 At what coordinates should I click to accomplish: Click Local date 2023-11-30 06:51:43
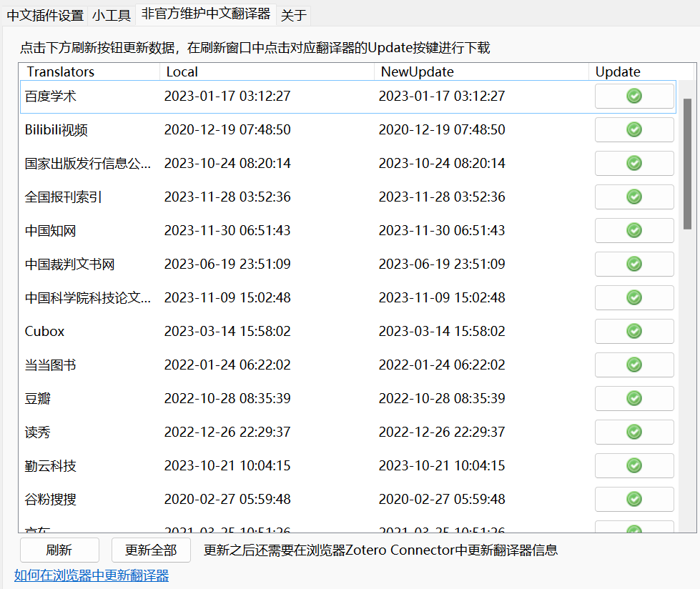[227, 230]
